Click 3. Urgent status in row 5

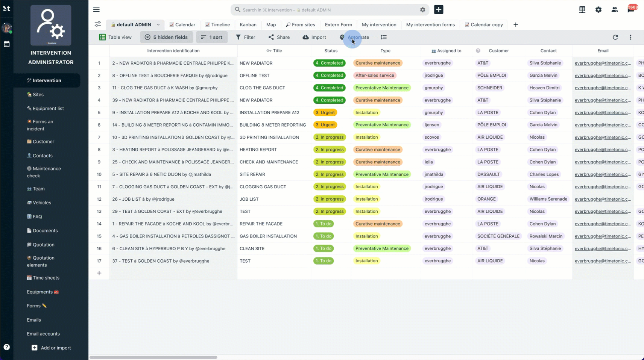point(325,112)
